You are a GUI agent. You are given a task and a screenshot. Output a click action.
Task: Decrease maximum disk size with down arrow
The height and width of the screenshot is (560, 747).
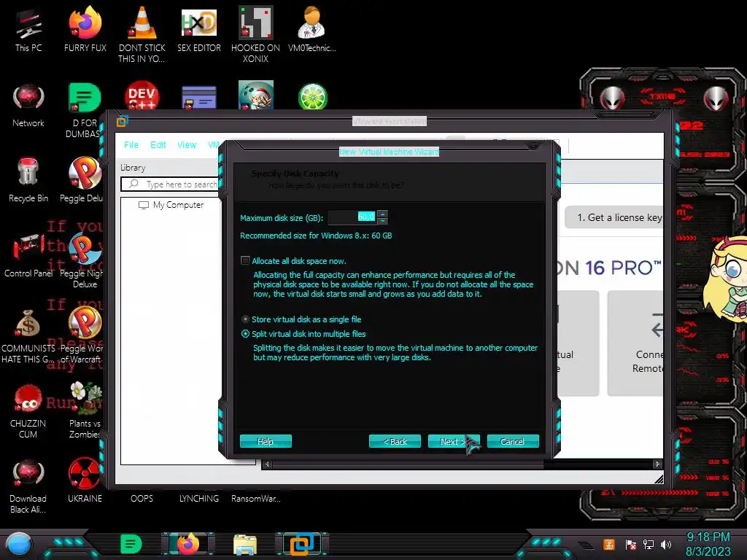[382, 221]
